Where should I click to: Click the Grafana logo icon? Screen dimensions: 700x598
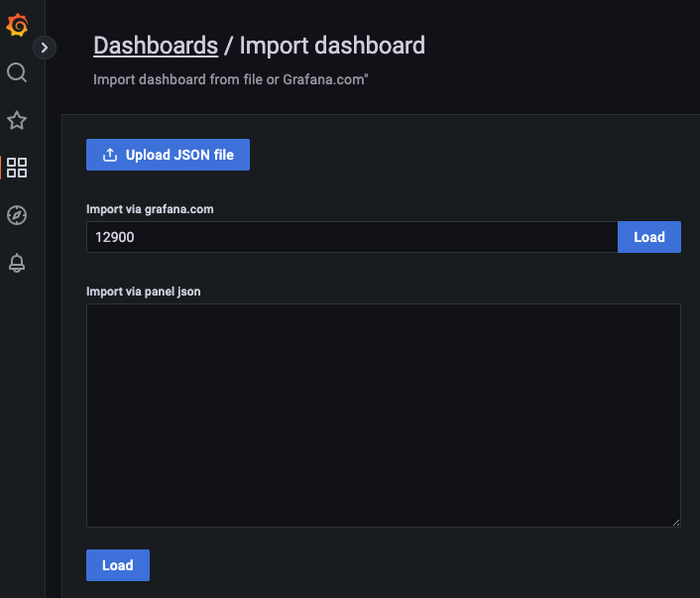click(x=17, y=25)
